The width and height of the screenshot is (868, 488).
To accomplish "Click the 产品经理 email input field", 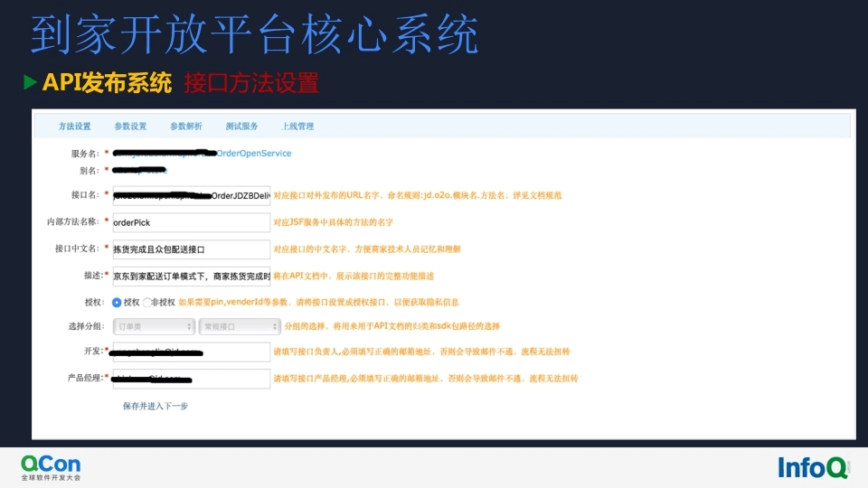I will coord(192,379).
